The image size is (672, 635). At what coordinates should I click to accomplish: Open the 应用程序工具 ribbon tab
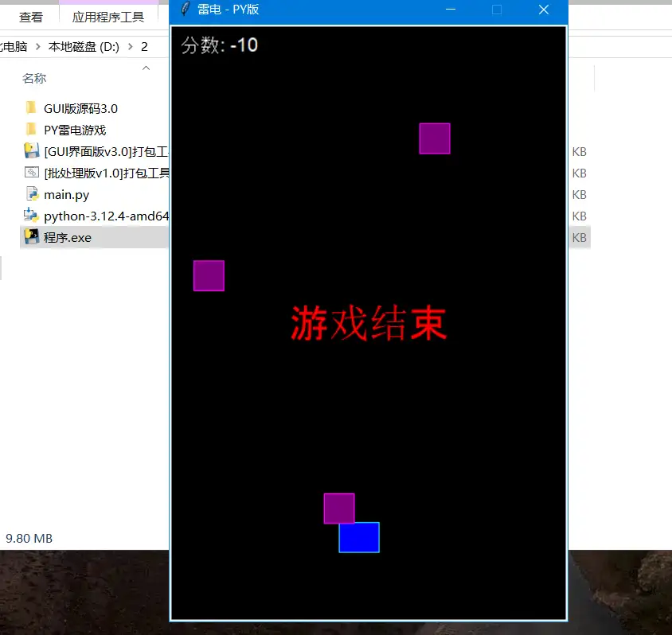click(108, 18)
